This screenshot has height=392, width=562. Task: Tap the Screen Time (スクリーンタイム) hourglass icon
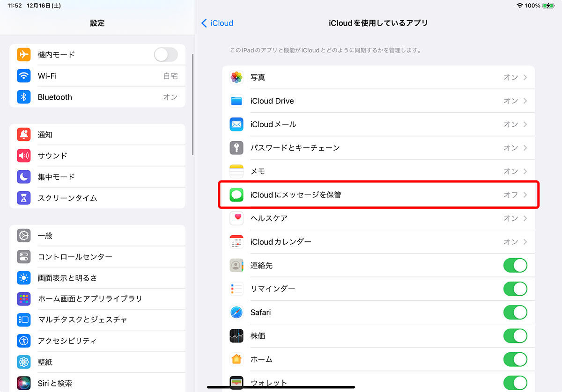24,198
